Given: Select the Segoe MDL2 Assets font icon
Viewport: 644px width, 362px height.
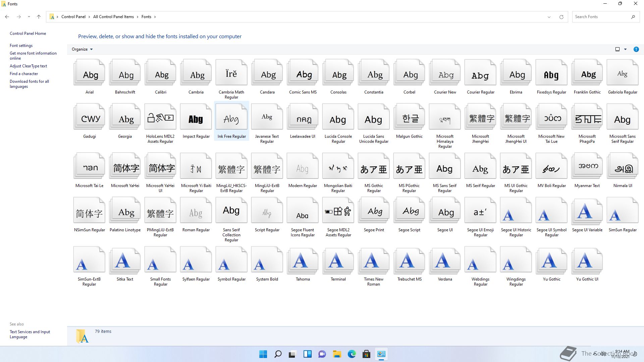Looking at the screenshot, I should [x=338, y=210].
